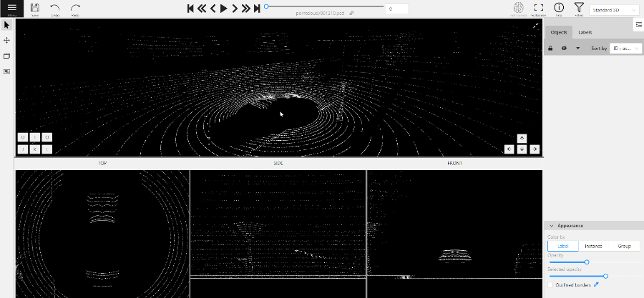Viewport: 644px width, 298px height.
Task: Click the frame number input field
Action: click(x=397, y=9)
